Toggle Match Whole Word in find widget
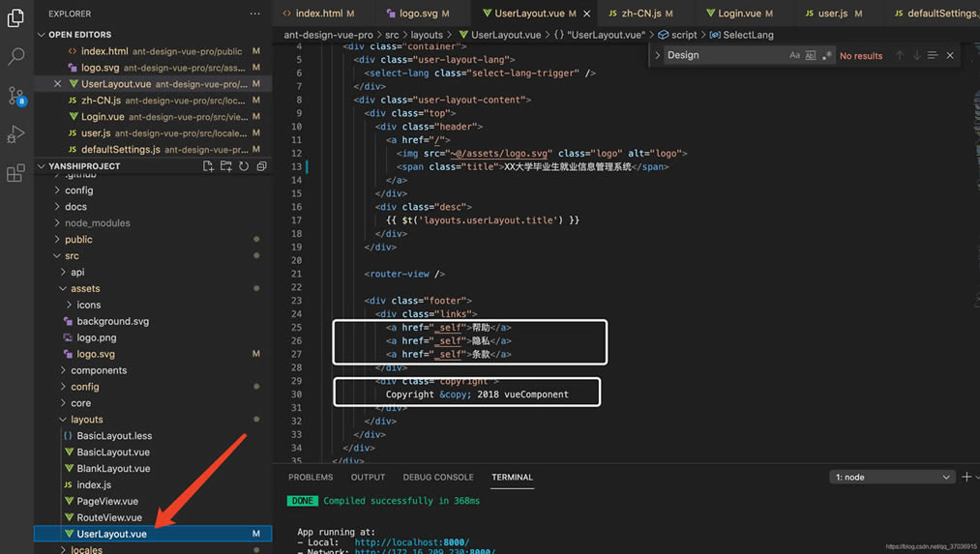 (x=811, y=55)
